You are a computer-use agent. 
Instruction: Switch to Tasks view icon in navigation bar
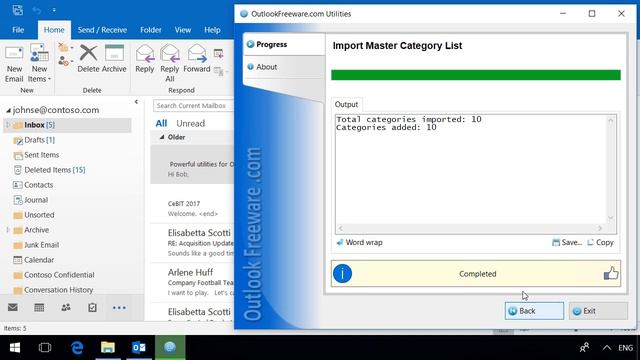92,307
